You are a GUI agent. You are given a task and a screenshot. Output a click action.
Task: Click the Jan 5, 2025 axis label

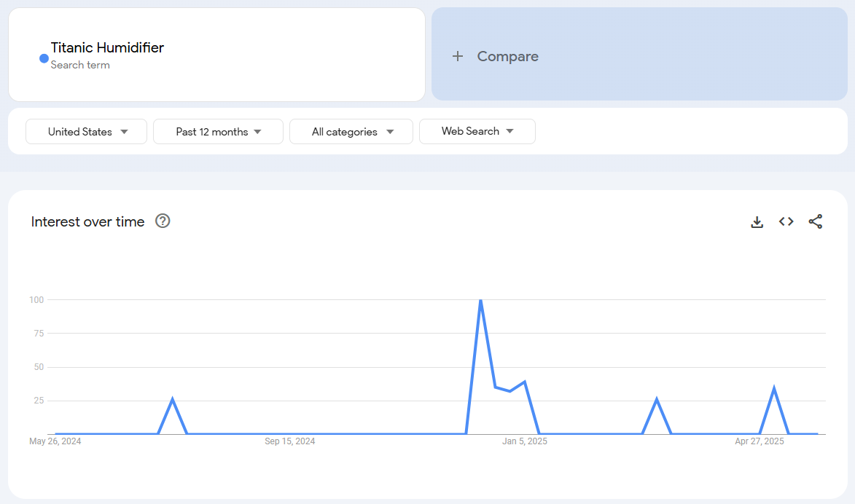[525, 441]
